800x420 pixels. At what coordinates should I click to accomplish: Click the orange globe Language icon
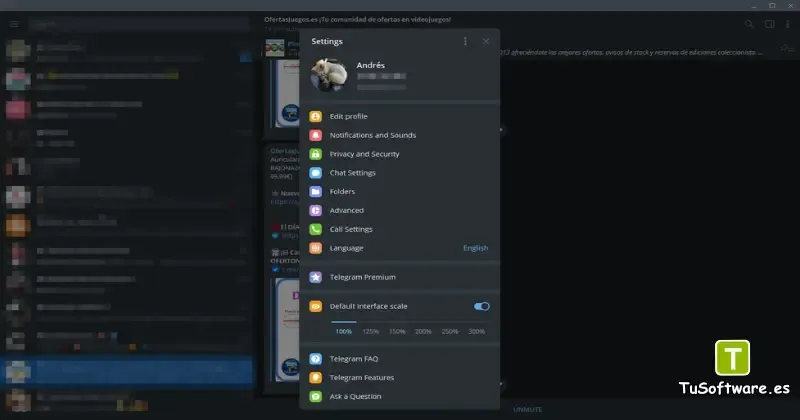point(316,248)
